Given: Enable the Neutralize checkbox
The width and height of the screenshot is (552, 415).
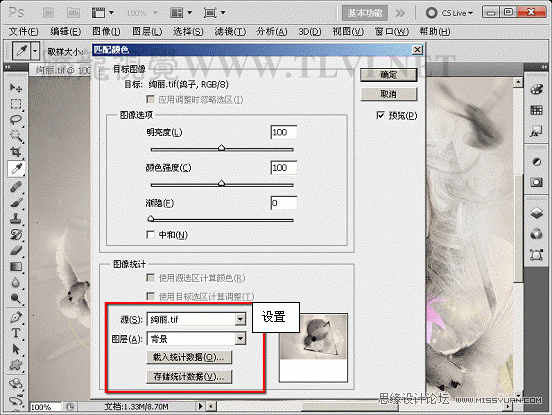Looking at the screenshot, I should (x=150, y=234).
